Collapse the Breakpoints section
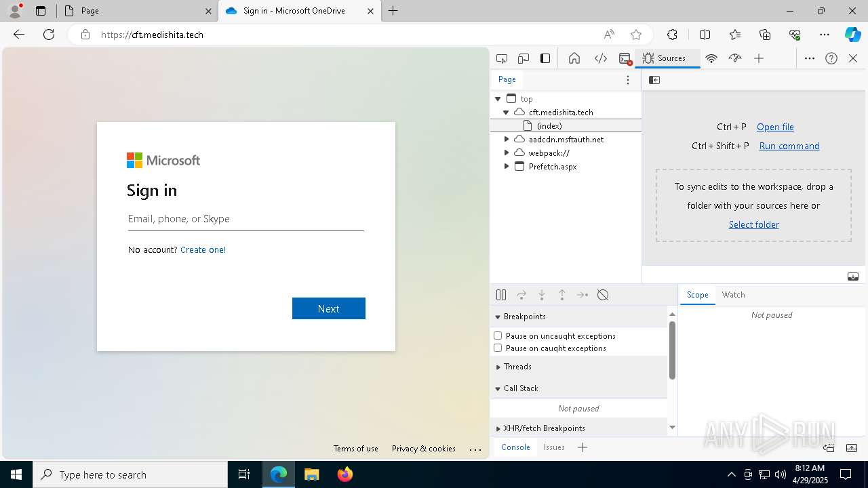 click(579, 317)
